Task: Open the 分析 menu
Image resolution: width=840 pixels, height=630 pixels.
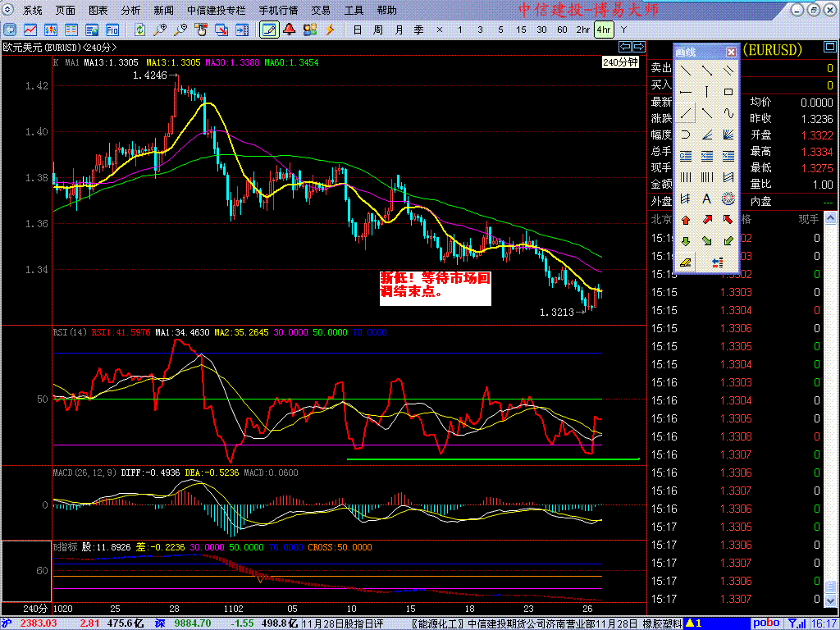Action: click(130, 11)
